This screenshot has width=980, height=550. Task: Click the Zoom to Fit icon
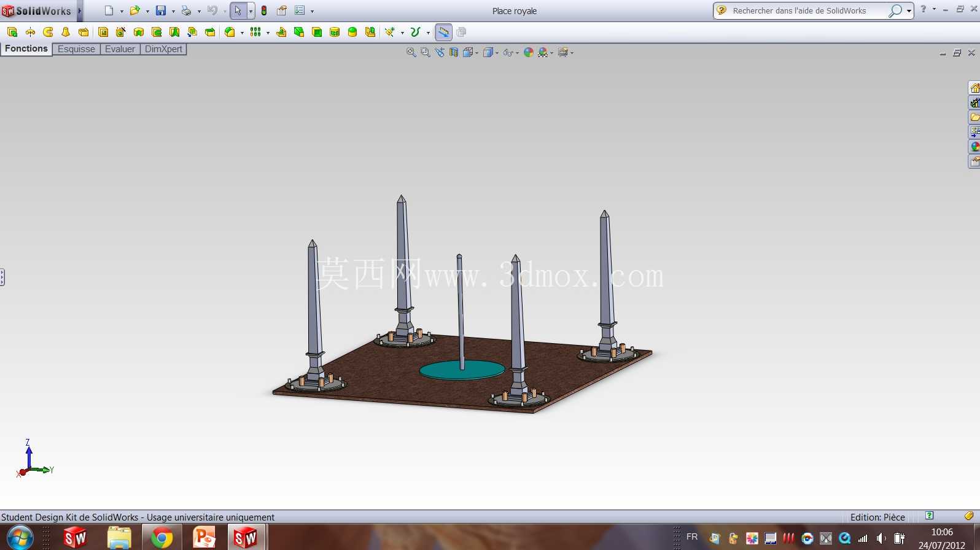point(411,53)
